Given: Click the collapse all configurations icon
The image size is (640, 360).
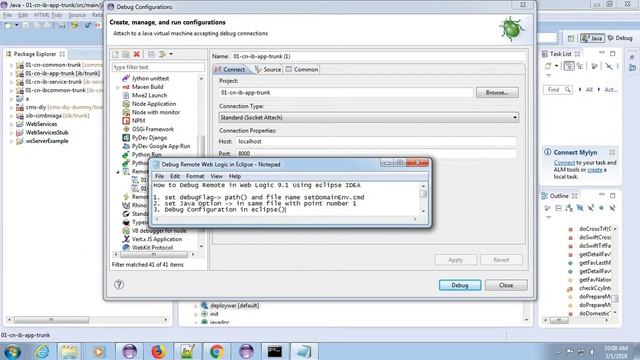Looking at the screenshot, I should (151, 54).
